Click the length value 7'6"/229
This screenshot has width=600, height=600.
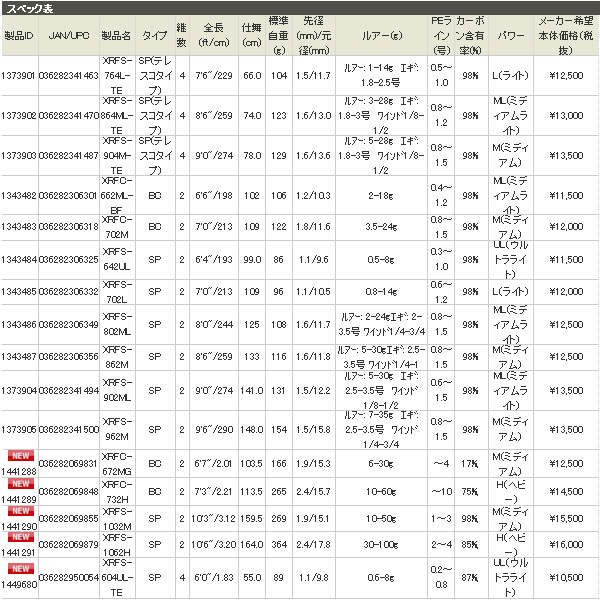(214, 76)
